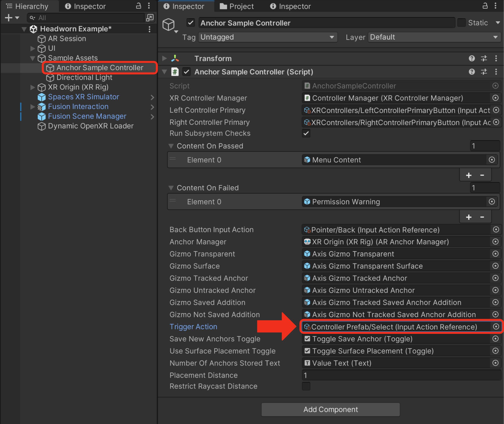
Task: Remove element from Content On Passed
Action: [482, 175]
